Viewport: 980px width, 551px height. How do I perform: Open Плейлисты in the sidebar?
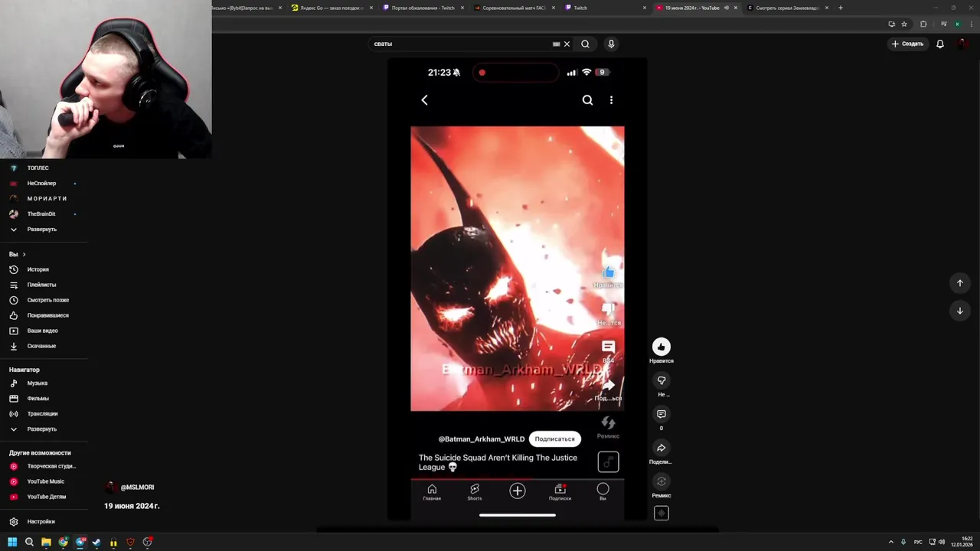(43, 285)
